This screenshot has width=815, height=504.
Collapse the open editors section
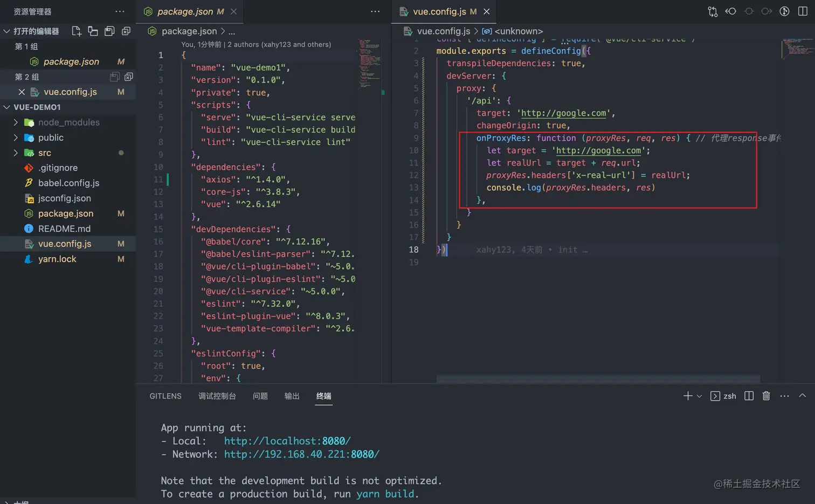point(6,31)
